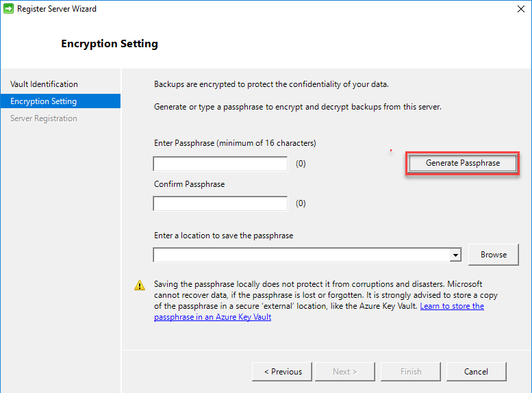Click the Register Server Wizard title bar icon
The height and width of the screenshot is (393, 532).
(x=8, y=9)
